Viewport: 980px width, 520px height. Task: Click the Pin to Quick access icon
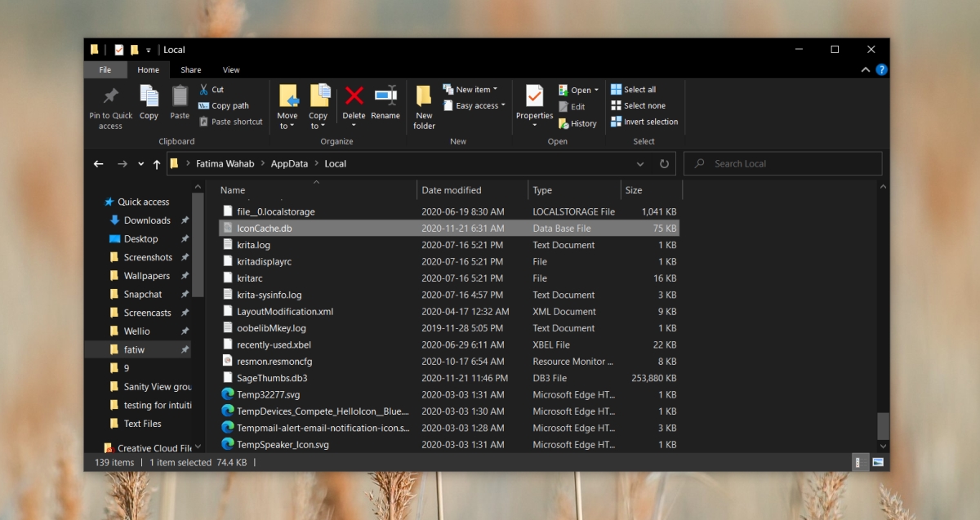coord(111,96)
